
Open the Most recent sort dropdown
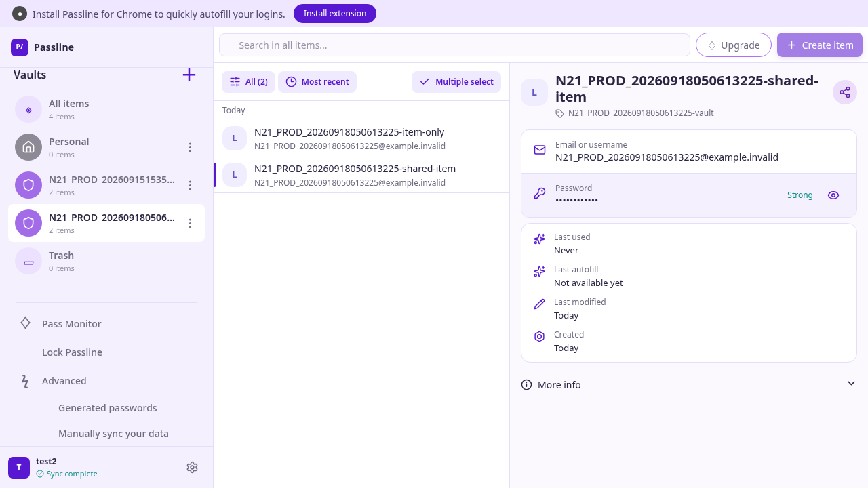317,82
